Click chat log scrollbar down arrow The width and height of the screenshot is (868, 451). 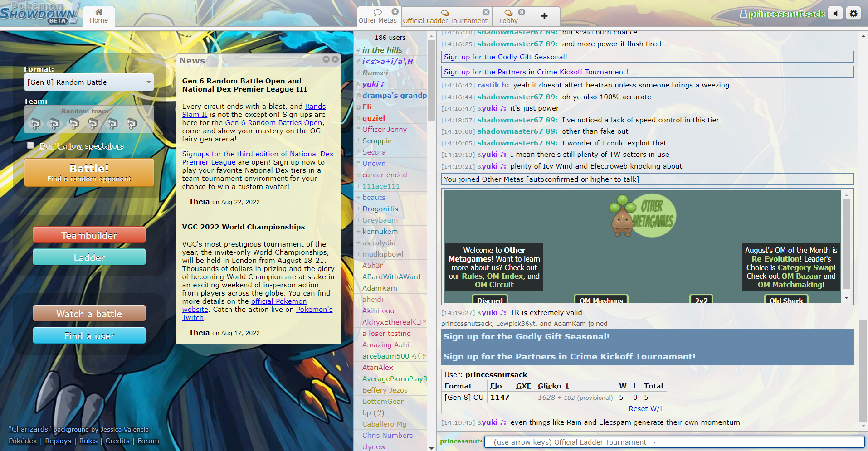pyautogui.click(x=863, y=426)
